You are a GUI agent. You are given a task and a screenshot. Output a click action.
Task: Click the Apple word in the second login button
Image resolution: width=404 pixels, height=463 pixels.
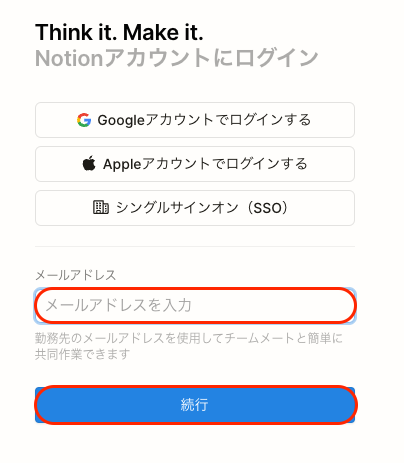point(122,164)
